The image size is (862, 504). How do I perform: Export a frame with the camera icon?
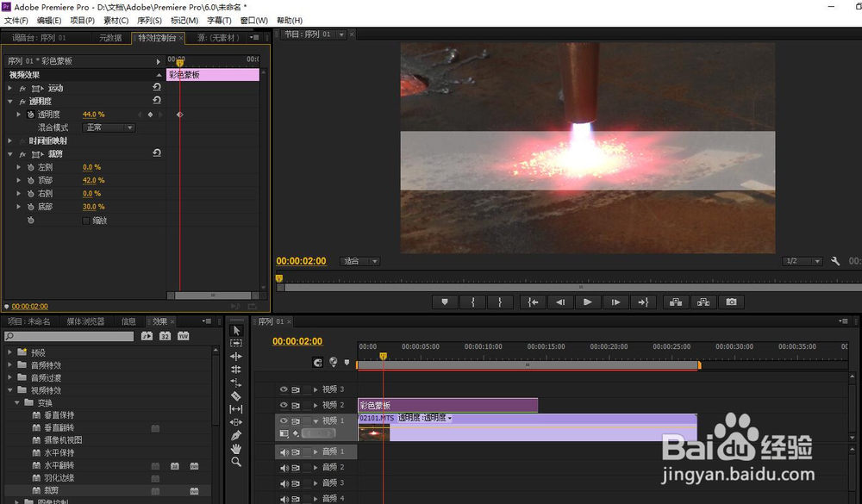[x=731, y=302]
